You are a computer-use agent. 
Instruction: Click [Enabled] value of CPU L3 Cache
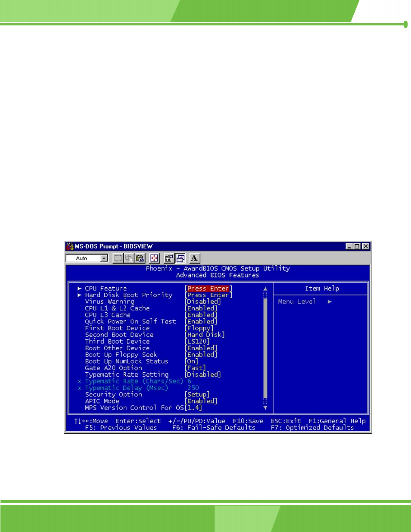(x=201, y=315)
